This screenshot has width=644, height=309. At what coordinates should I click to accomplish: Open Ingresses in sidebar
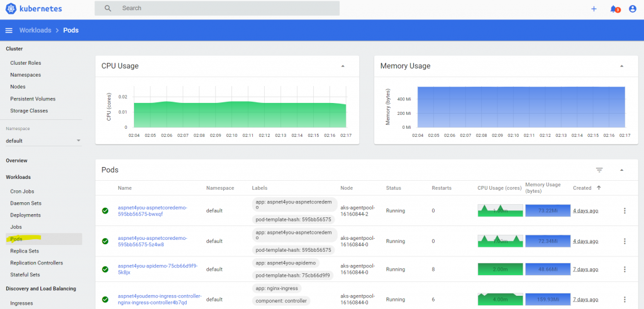[21, 303]
